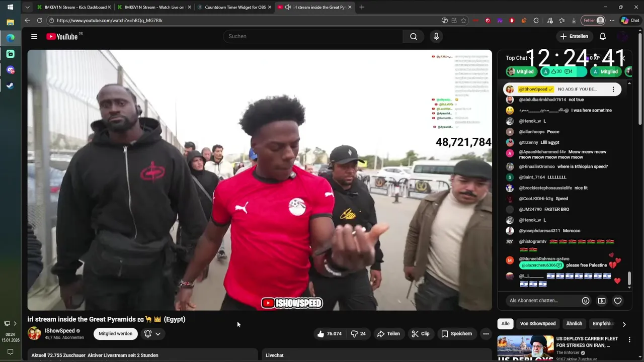The width and height of the screenshot is (644, 362).
Task: Select the Ähnlich filter chip
Action: coord(574,324)
